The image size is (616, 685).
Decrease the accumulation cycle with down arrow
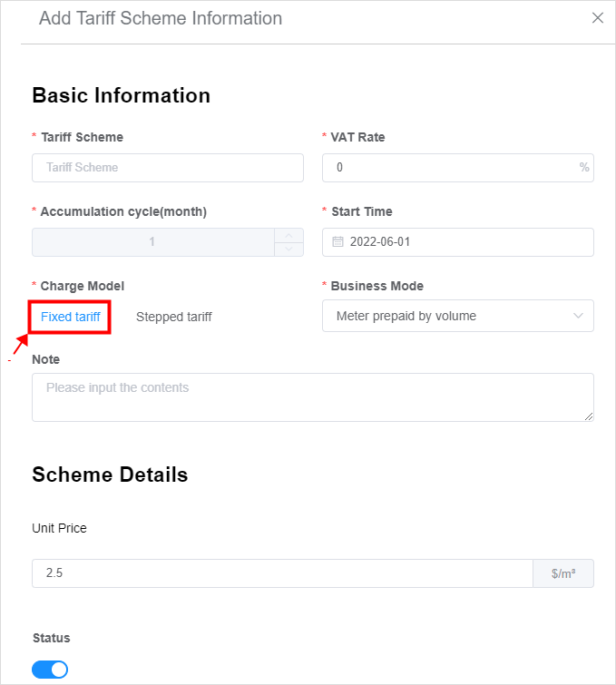coord(288,249)
